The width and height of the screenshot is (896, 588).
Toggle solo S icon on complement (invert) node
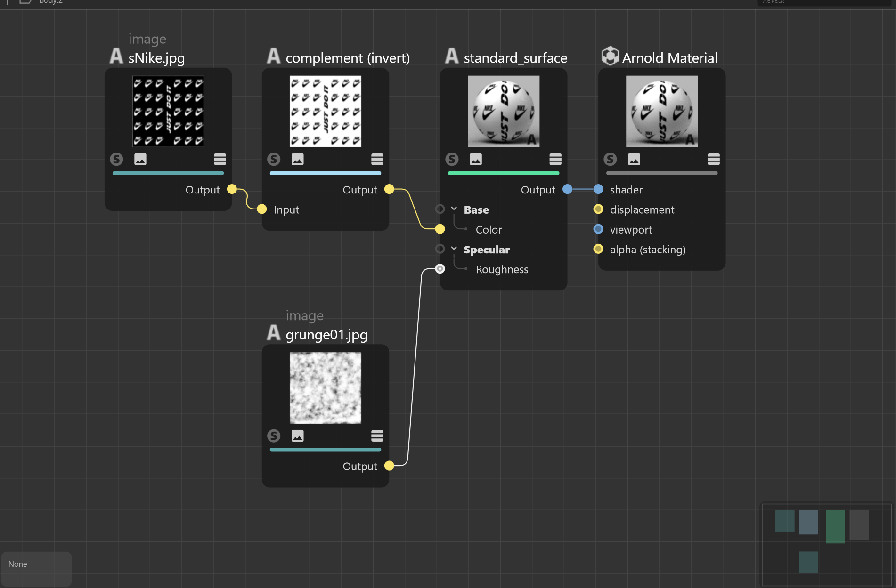point(274,159)
